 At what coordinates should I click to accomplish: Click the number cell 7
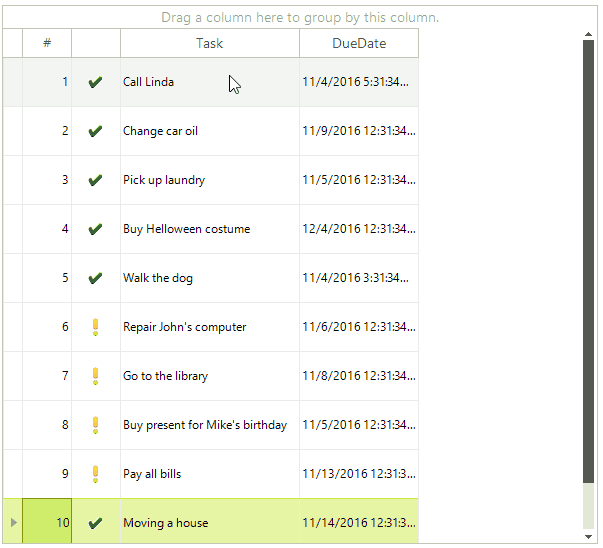coord(47,376)
